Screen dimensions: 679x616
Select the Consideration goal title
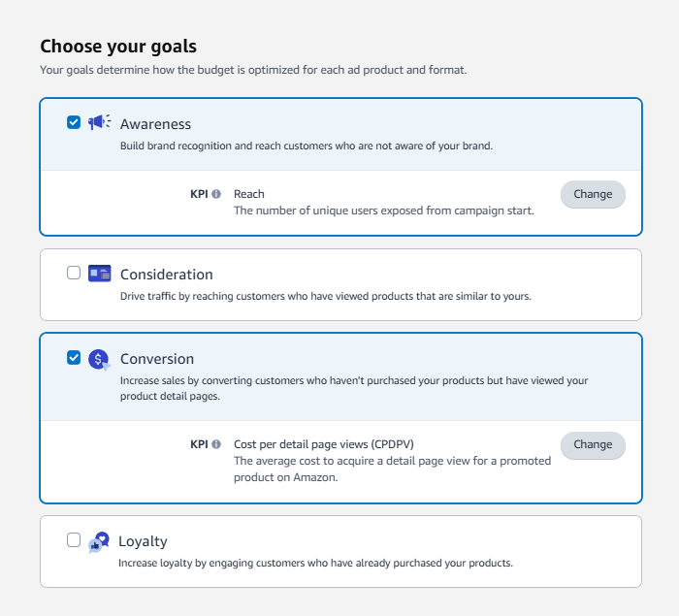point(166,275)
